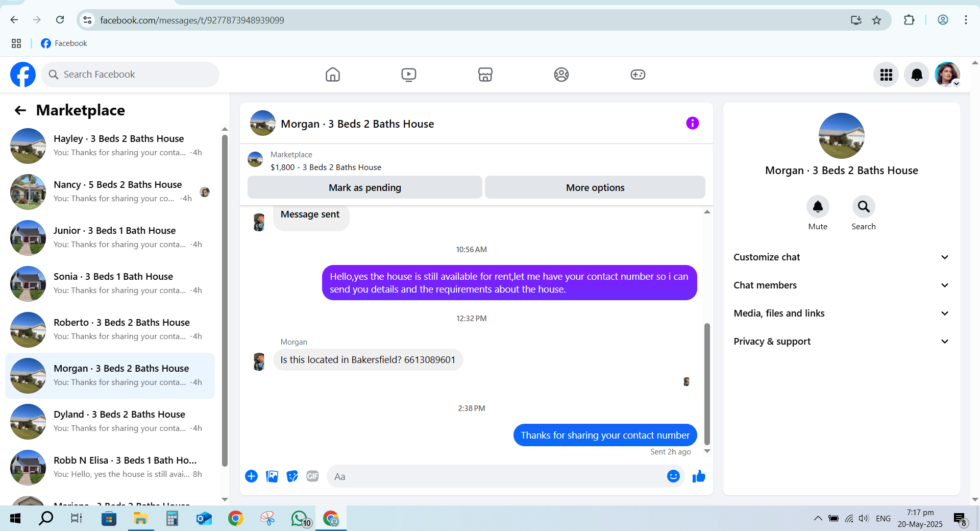Open Windows taskbar search
The height and width of the screenshot is (531, 980).
[x=46, y=519]
